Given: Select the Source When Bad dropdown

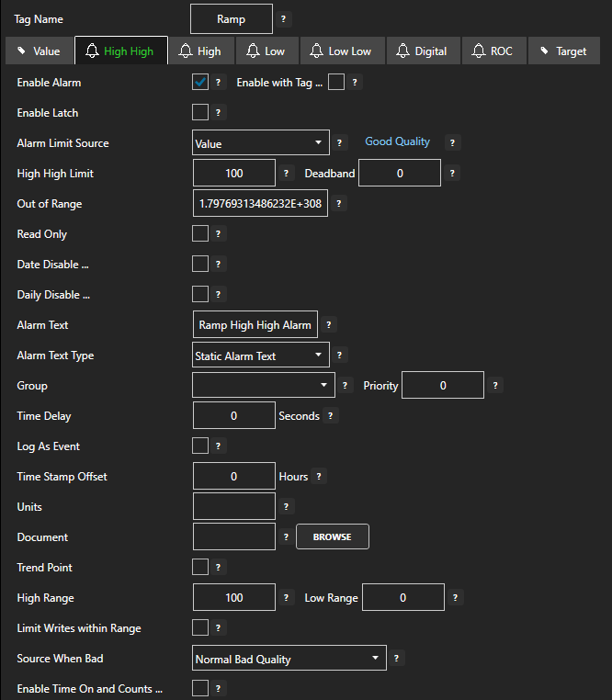Looking at the screenshot, I should pos(289,659).
